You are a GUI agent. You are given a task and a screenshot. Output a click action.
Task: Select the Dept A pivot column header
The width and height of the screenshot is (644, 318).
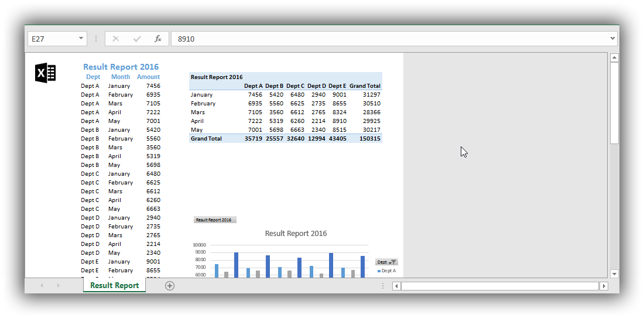click(253, 86)
